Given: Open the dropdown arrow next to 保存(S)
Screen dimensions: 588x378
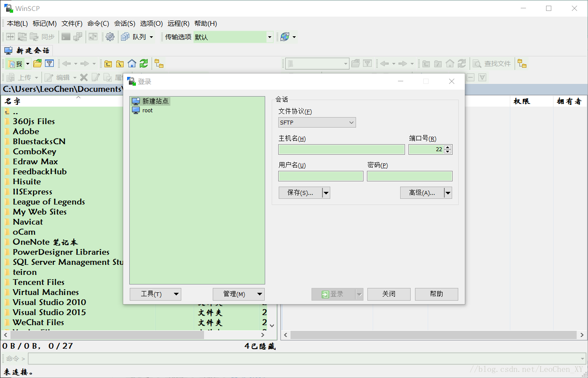Looking at the screenshot, I should pyautogui.click(x=325, y=192).
